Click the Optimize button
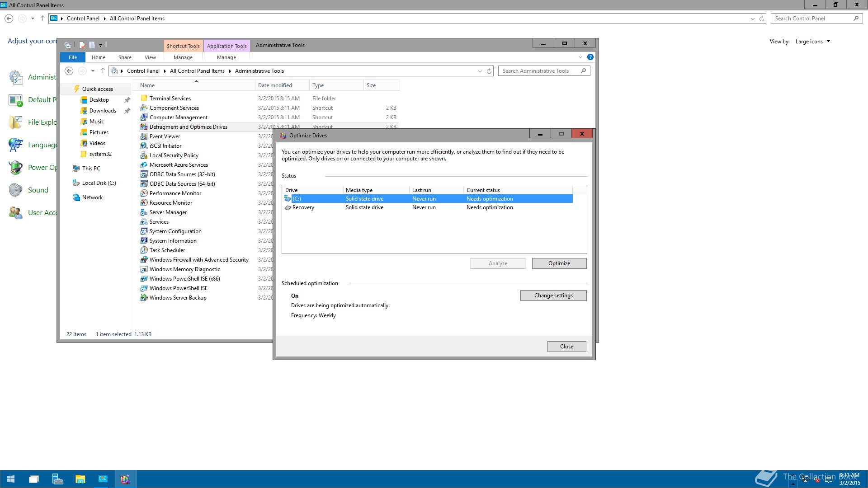The image size is (868, 488). (559, 263)
